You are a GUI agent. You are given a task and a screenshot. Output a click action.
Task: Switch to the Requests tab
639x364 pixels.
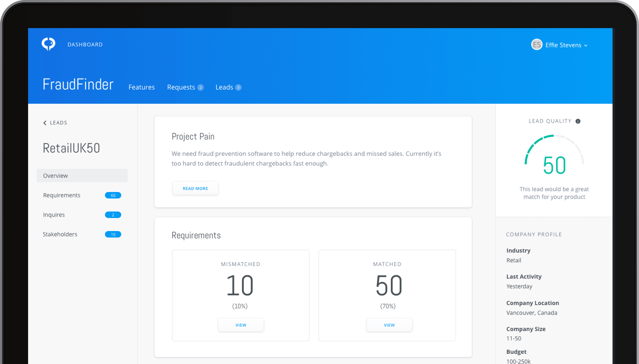point(181,87)
